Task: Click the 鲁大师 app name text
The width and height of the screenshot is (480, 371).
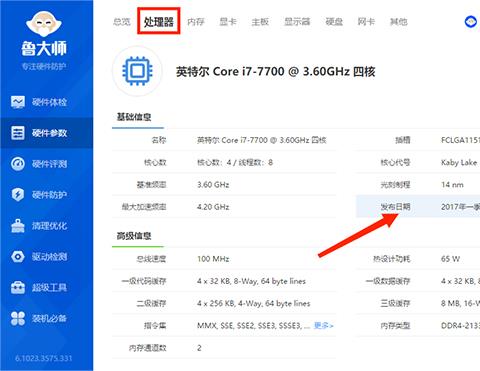Action: (44, 49)
